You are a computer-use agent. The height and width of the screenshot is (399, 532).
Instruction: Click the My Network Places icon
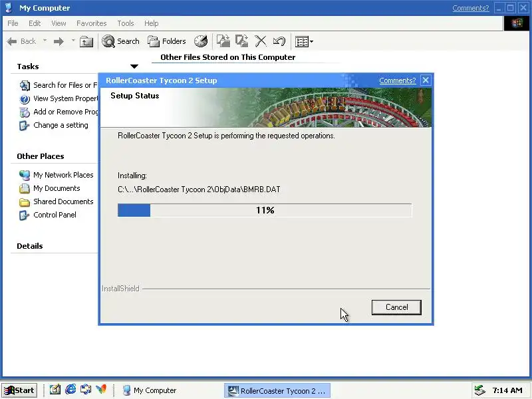(x=25, y=175)
